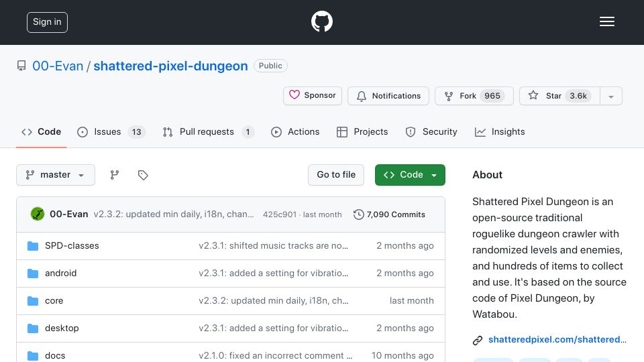Viewport: 644px width, 362px height.
Task: Click the Notifications bell button
Action: (x=388, y=96)
